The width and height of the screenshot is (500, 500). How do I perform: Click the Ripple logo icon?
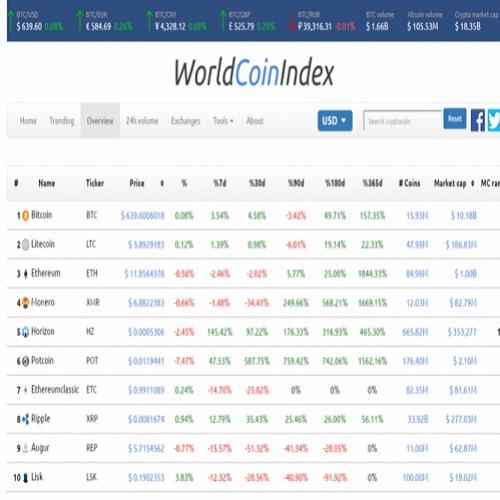(25, 419)
